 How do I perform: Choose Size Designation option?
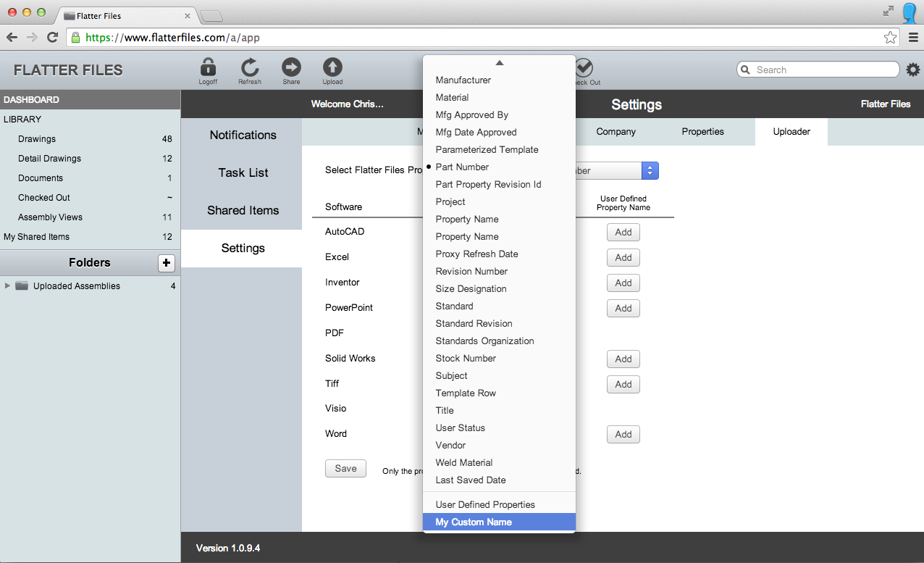point(499,288)
